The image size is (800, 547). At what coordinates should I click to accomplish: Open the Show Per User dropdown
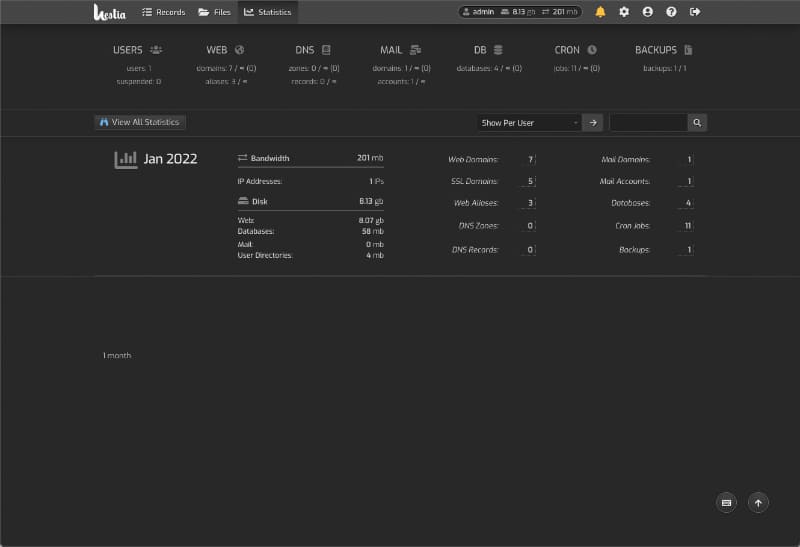pos(529,123)
